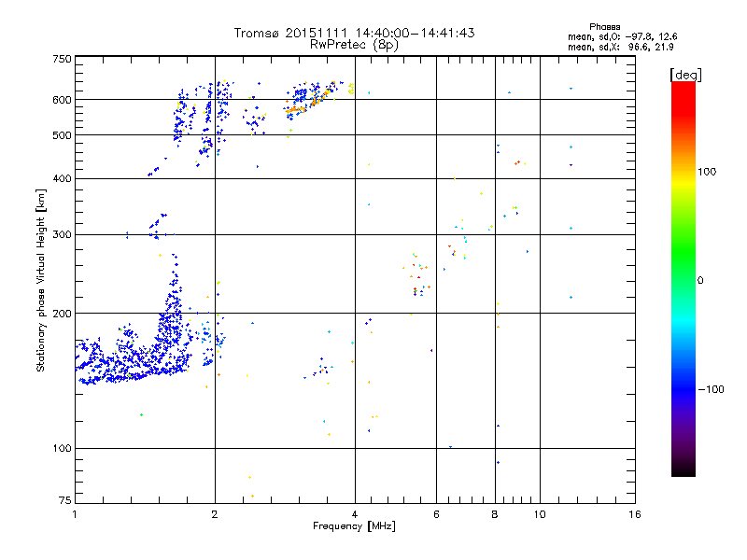Click the orange diagonal trace near 600 km

point(310,100)
